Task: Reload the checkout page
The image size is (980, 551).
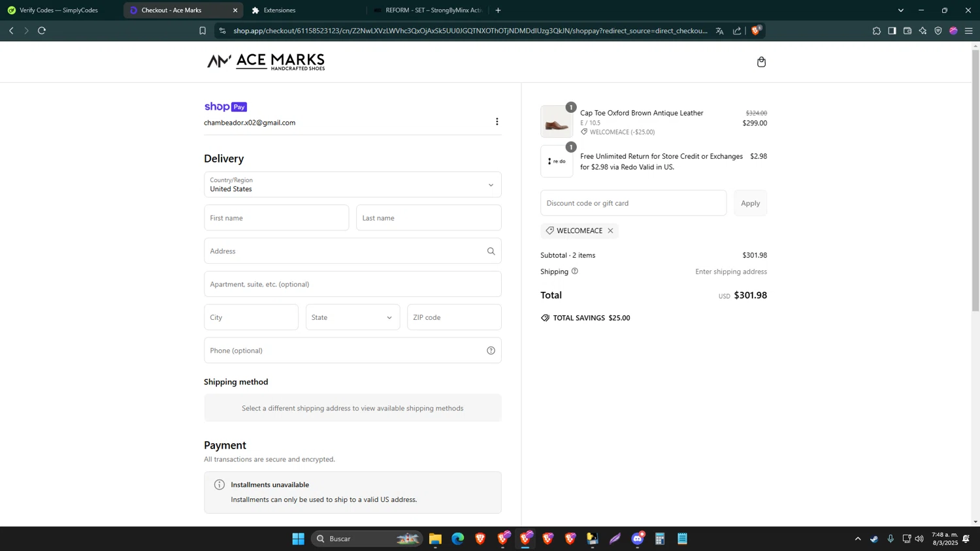Action: click(42, 31)
